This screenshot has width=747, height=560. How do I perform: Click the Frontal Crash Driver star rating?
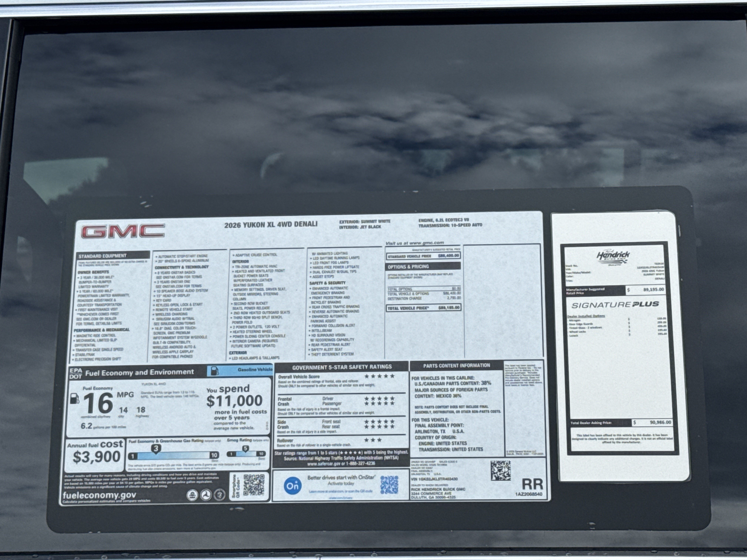tap(379, 399)
